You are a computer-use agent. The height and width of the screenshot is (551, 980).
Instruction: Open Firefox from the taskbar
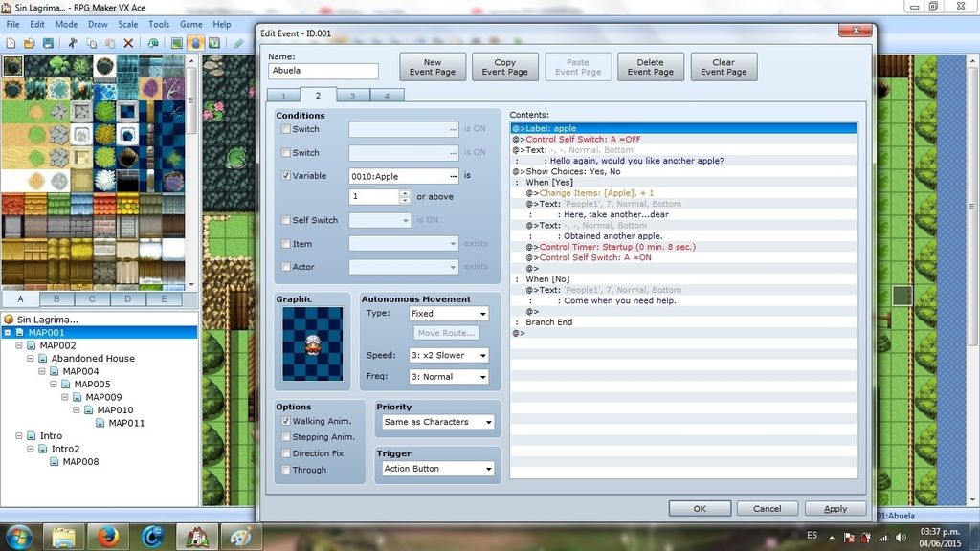click(x=108, y=537)
